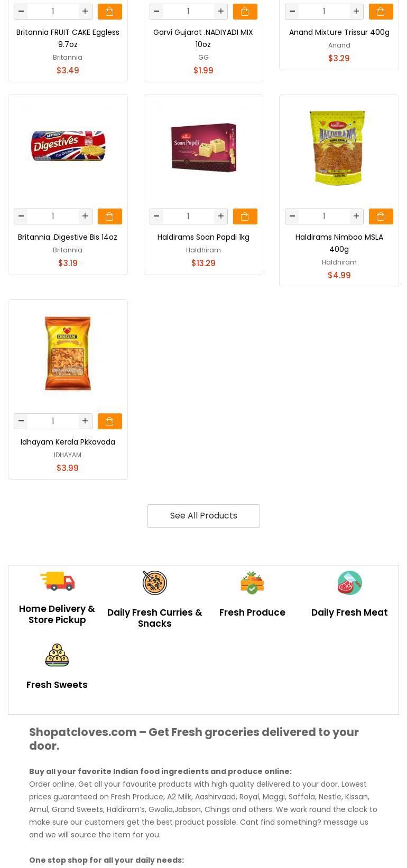Add Britannia Fruit Cake to cart
The width and height of the screenshot is (407, 868).
(x=109, y=12)
